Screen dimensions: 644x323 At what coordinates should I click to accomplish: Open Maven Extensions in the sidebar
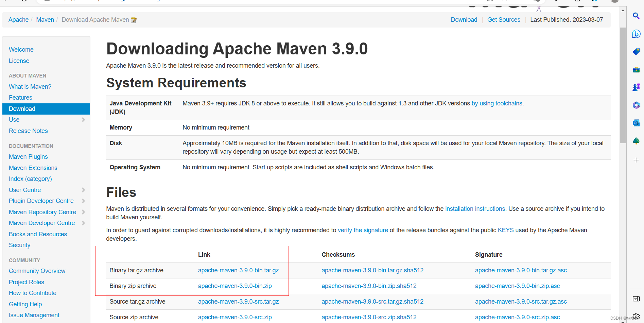point(33,168)
